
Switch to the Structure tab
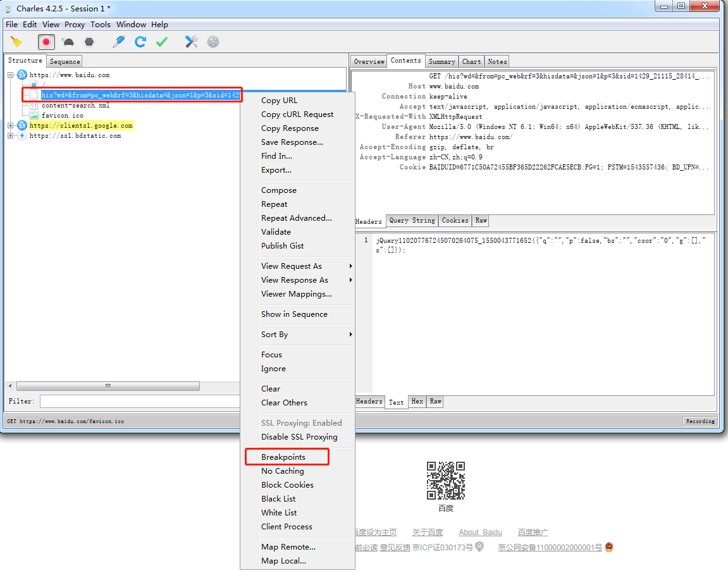tap(25, 60)
